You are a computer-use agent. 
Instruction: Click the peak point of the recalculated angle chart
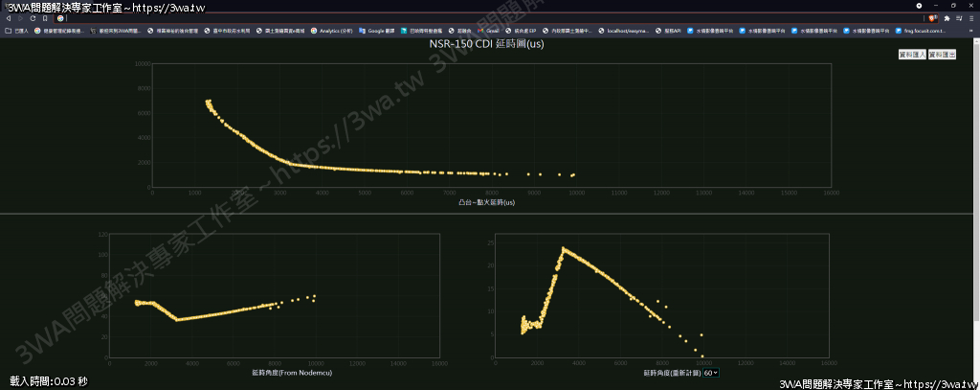pos(563,249)
